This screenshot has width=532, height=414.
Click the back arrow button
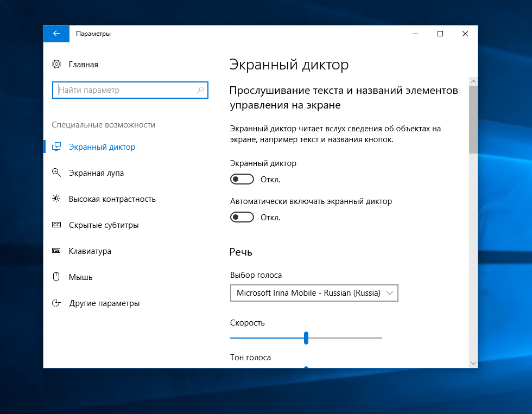click(x=56, y=34)
